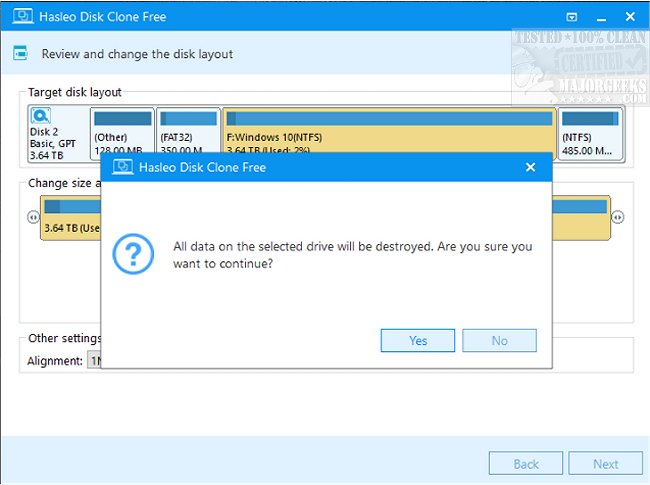Viewport: 650px width, 485px height.
Task: Select the Disk 2 Basic GPT icon
Action: tap(41, 116)
